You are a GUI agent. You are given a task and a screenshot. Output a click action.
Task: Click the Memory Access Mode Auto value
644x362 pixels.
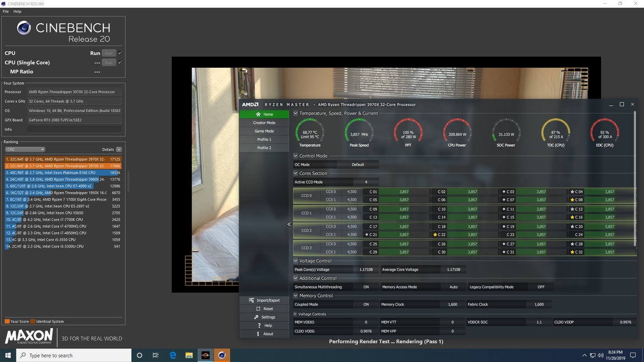click(454, 287)
